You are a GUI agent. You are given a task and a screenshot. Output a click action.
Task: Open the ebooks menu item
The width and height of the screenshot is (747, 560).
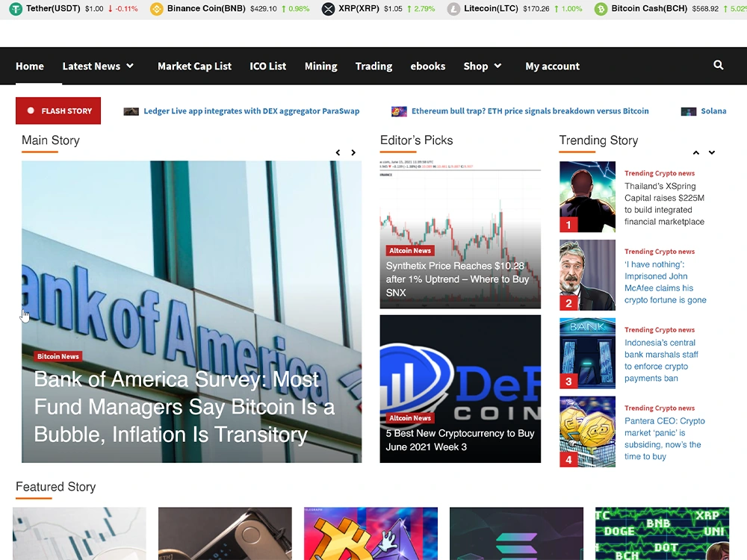coord(428,66)
